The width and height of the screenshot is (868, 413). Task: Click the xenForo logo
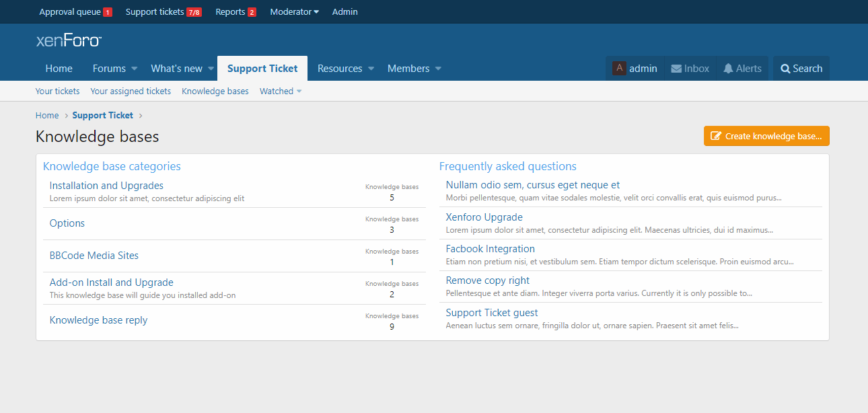coord(69,40)
